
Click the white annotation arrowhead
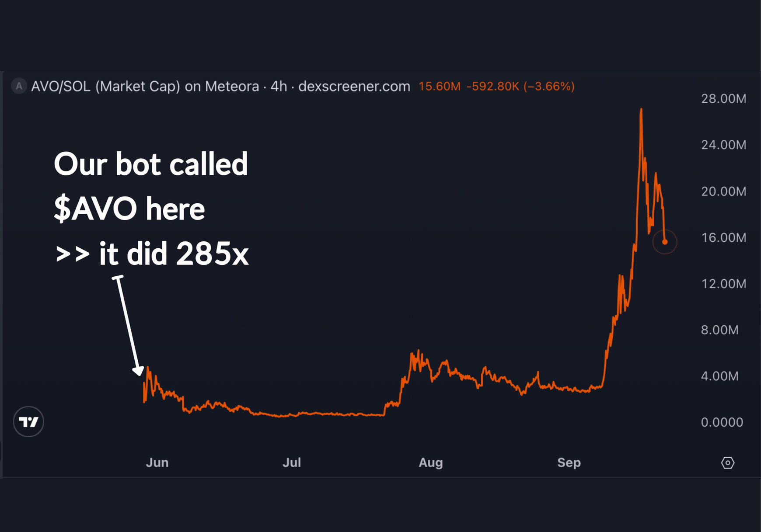139,371
